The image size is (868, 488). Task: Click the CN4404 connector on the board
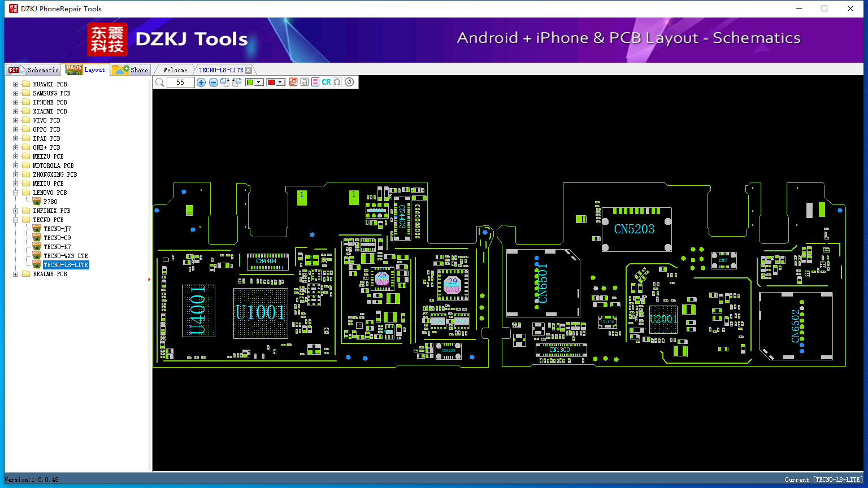tap(267, 262)
